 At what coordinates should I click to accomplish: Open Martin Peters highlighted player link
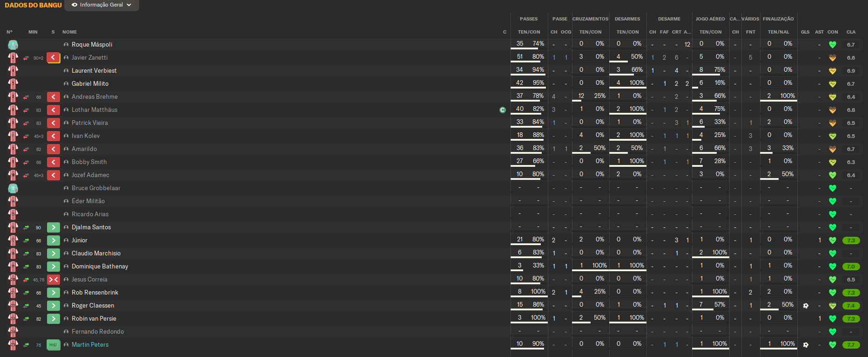tap(90, 345)
